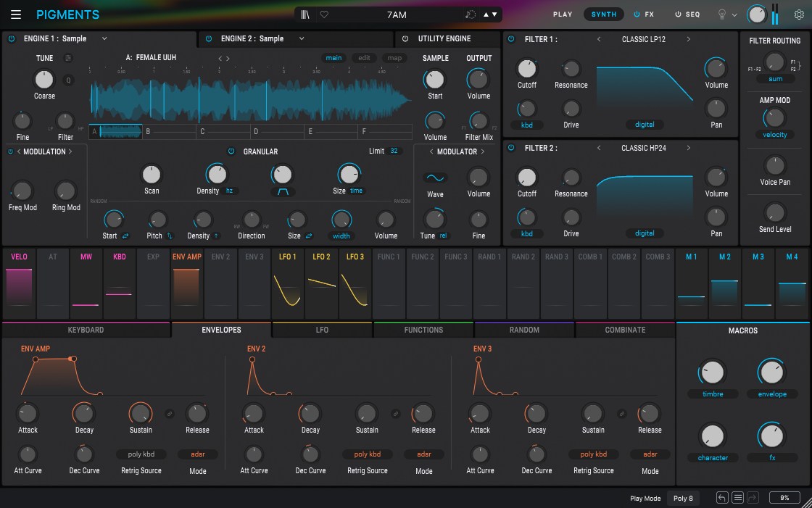Toggle the Filter 2 power button
The width and height of the screenshot is (812, 508).
tap(510, 148)
